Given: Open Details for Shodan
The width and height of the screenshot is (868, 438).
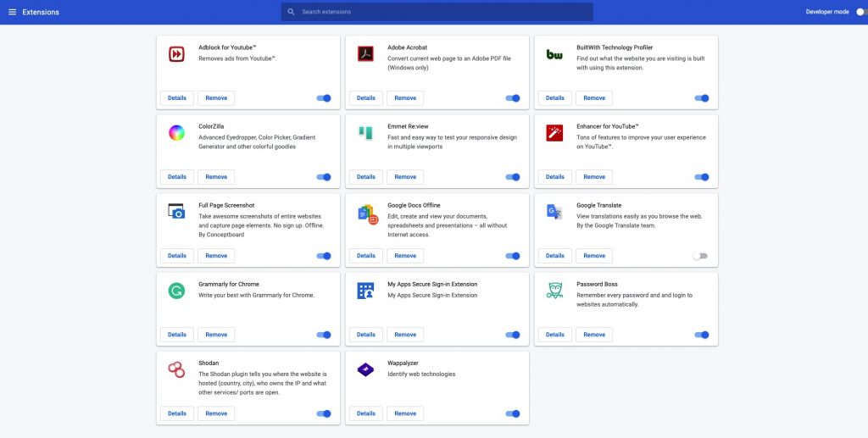Looking at the screenshot, I should point(177,413).
